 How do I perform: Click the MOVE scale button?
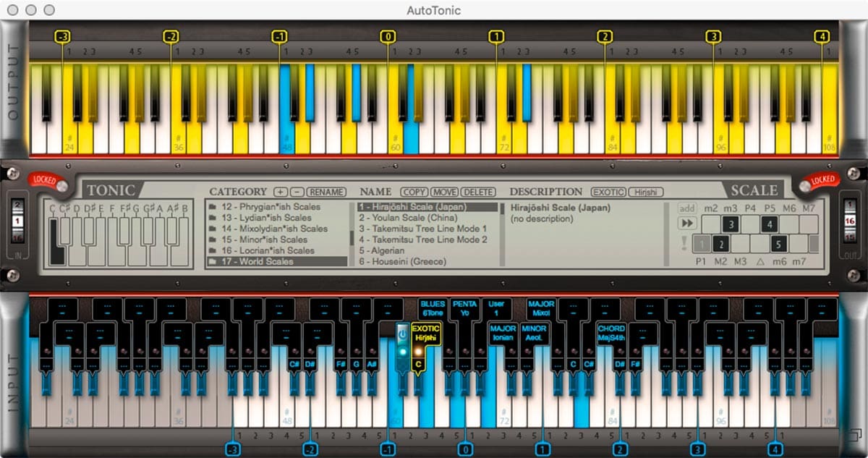click(x=444, y=192)
